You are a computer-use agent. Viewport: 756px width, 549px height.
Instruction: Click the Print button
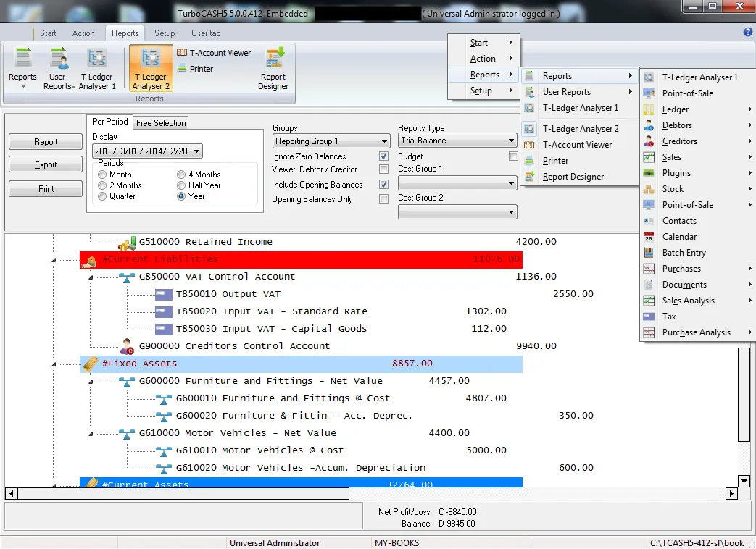pos(46,189)
